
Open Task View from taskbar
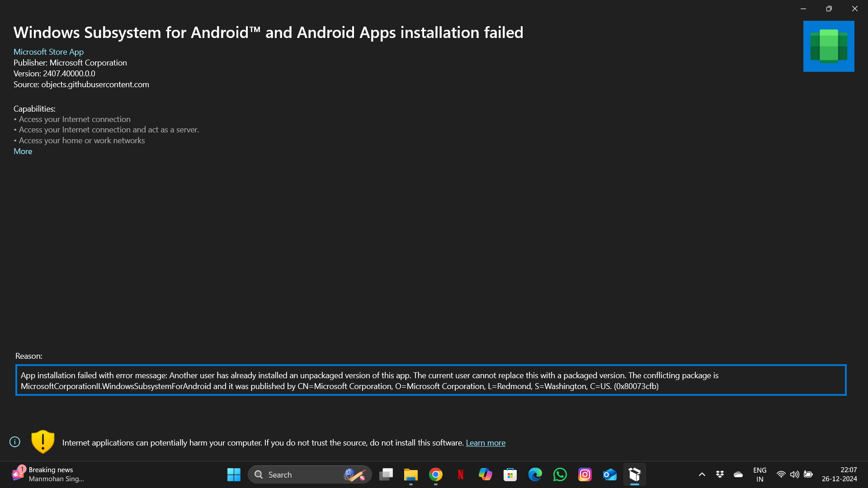[386, 474]
